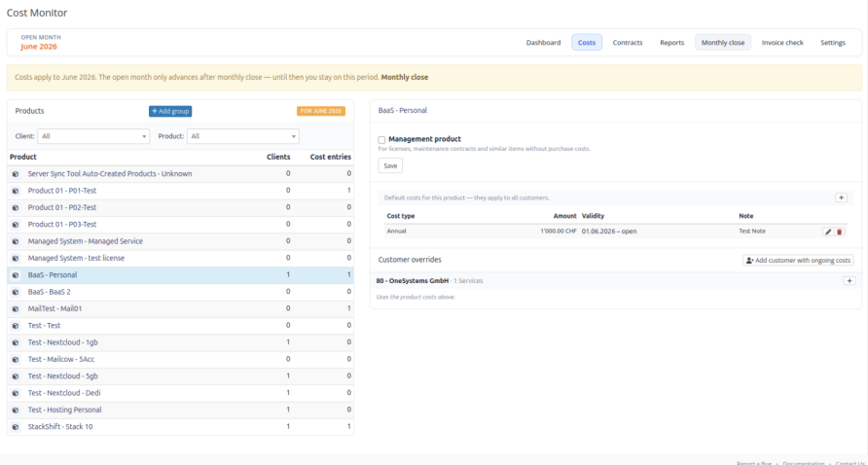Open the Invoice check tab
The image size is (868, 465).
tap(782, 43)
